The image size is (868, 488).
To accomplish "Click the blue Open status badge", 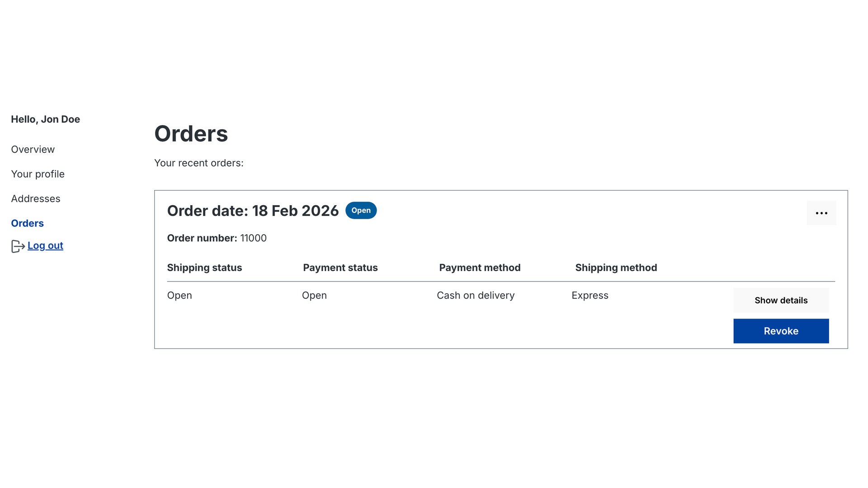I will (361, 211).
